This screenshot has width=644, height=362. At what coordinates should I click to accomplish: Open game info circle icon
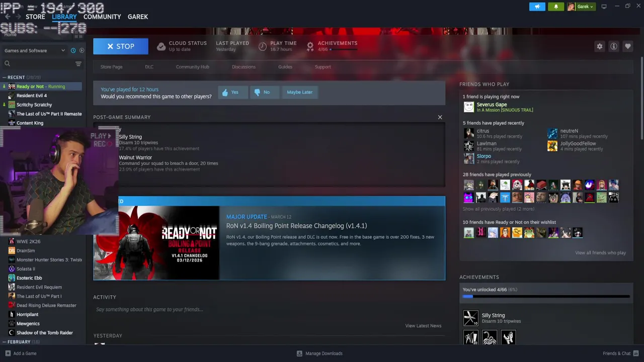[614, 46]
